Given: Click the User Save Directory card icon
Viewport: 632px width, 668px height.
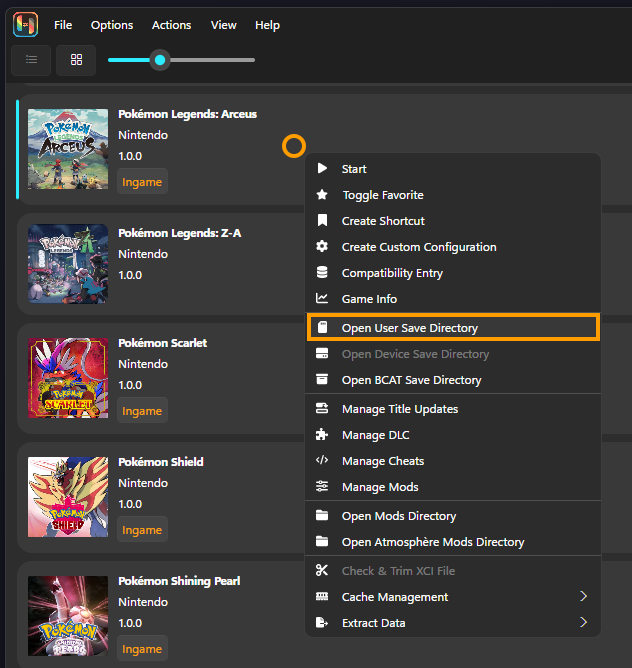Looking at the screenshot, I should [x=323, y=327].
